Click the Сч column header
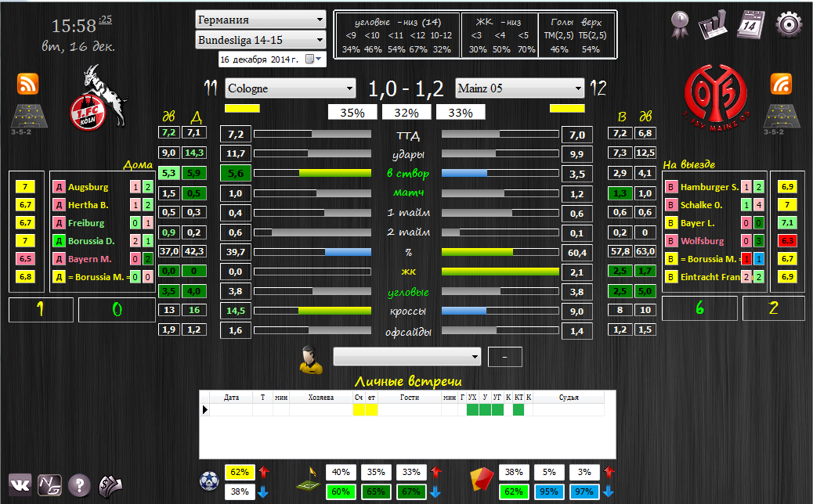This screenshot has height=504, width=813. coord(359,398)
